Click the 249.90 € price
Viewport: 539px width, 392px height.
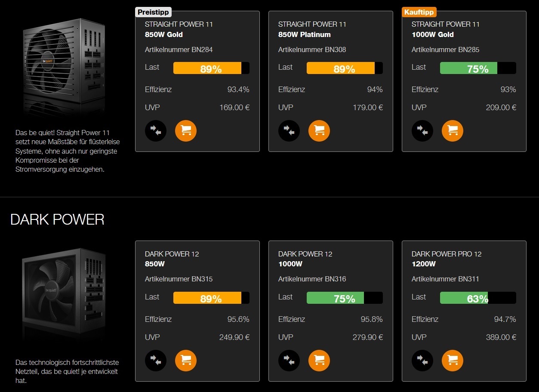pos(234,337)
